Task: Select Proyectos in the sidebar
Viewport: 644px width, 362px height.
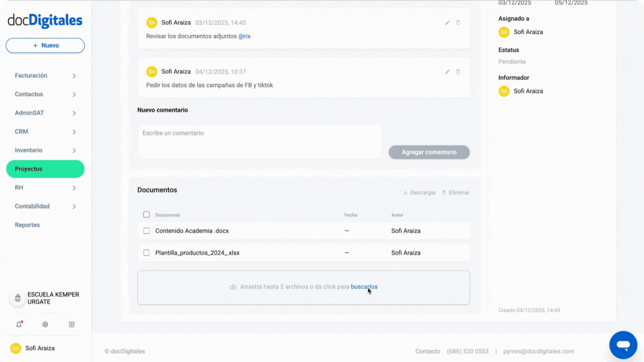Action: [45, 169]
